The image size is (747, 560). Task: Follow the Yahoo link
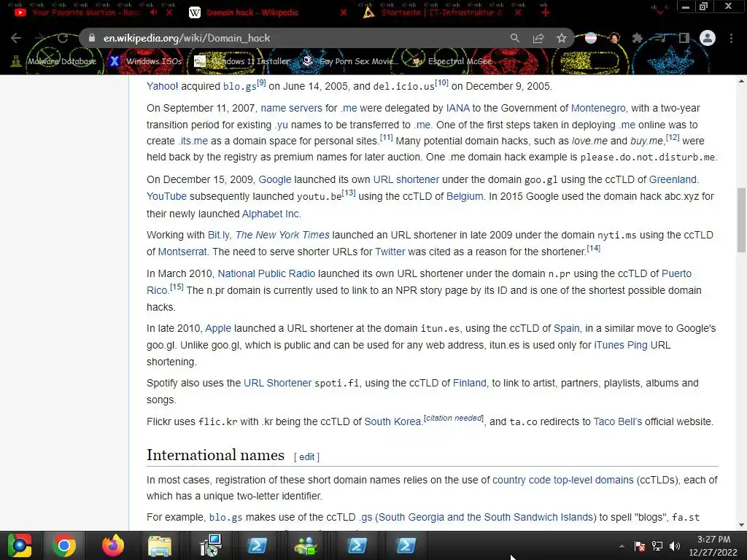point(162,86)
